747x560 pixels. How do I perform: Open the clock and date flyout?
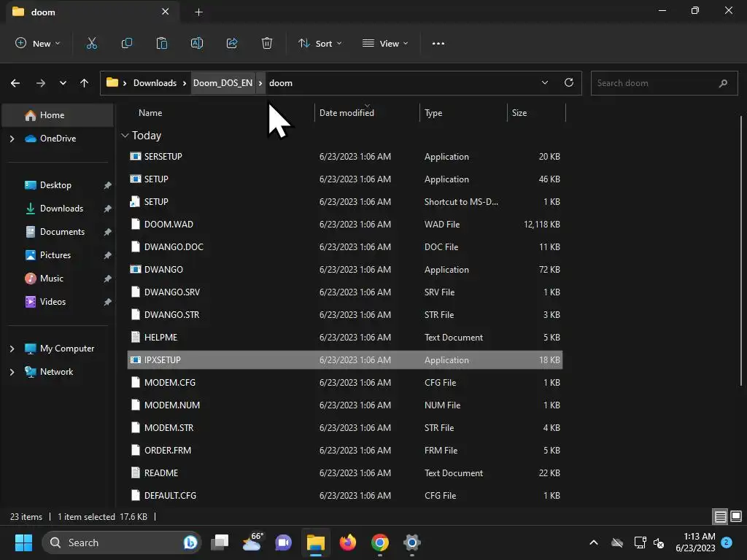coord(695,542)
